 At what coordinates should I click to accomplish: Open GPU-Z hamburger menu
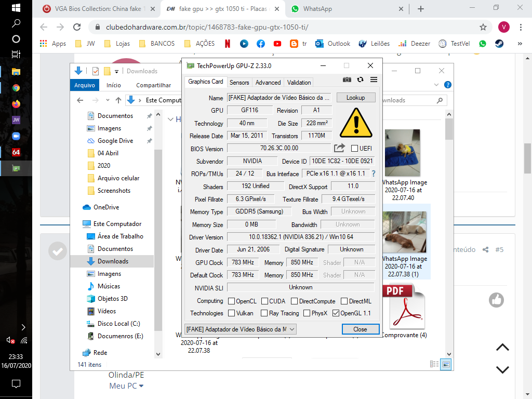(374, 79)
